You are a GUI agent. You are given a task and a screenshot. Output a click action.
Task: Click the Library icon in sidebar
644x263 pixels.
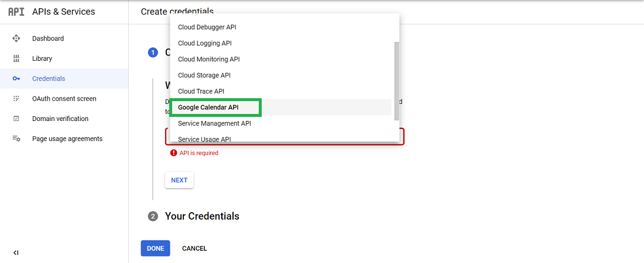[16, 58]
